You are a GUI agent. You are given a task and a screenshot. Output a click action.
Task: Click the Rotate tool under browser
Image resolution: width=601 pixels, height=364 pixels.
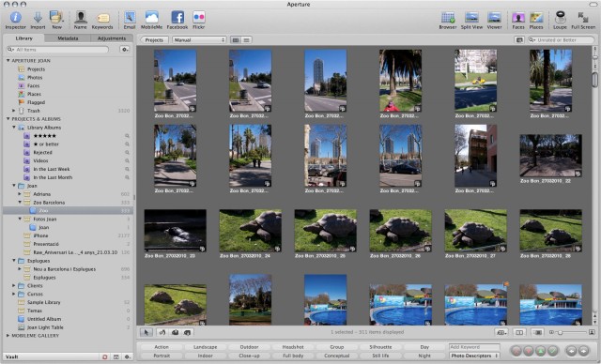point(162,332)
